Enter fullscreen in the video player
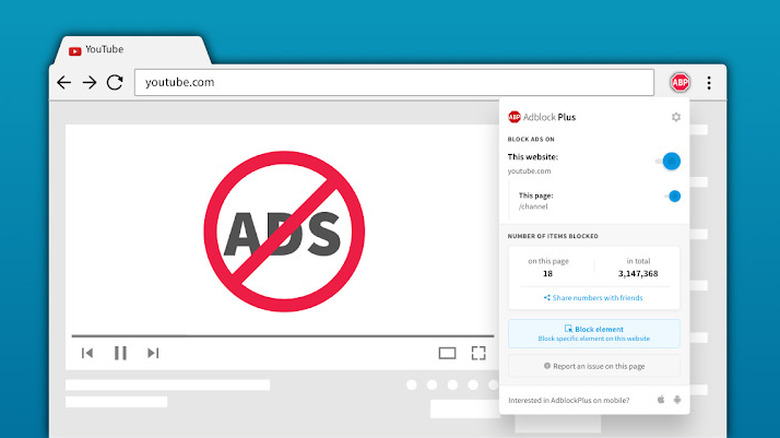The height and width of the screenshot is (438, 780). tap(479, 353)
